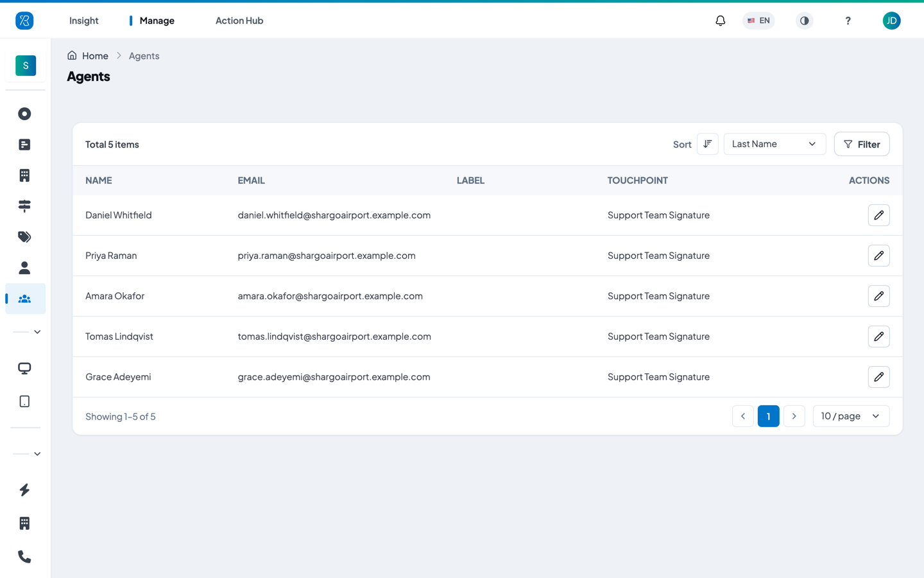This screenshot has width=924, height=578.
Task: Edit Daniel Whitfield with the pencil icon
Action: coord(878,215)
